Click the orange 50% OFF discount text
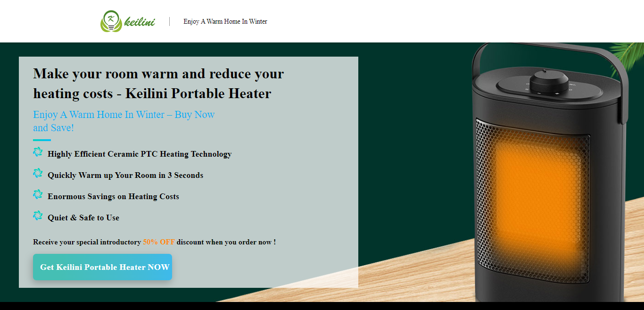 point(159,242)
